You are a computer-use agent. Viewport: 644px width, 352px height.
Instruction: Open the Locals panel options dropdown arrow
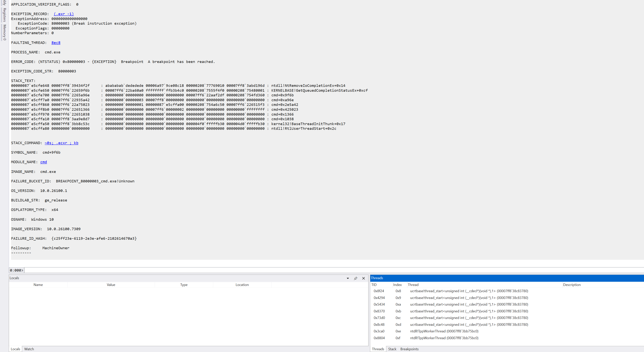tap(347, 278)
